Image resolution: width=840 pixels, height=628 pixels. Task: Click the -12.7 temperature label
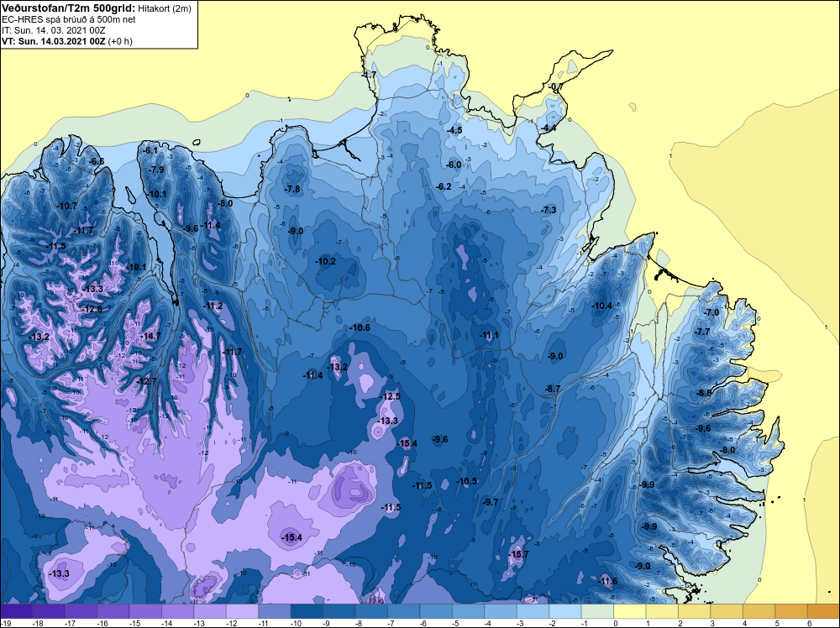(x=147, y=381)
